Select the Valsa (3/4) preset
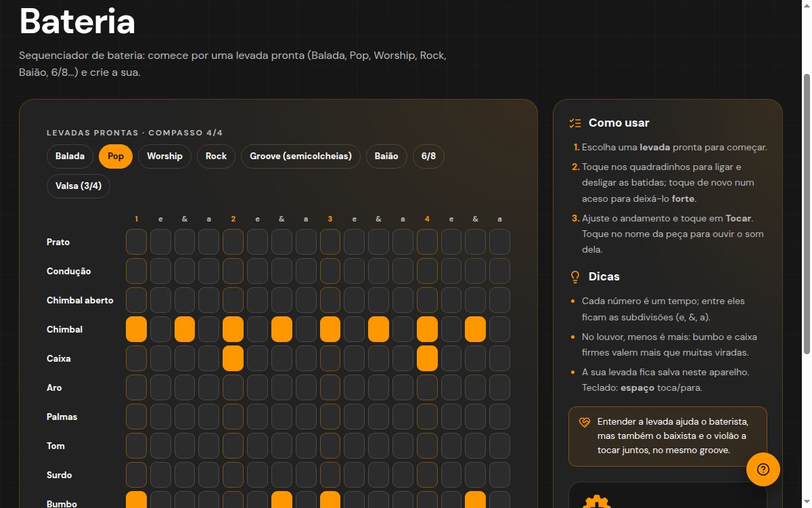Screen dimensions: 812x508 [x=78, y=186]
